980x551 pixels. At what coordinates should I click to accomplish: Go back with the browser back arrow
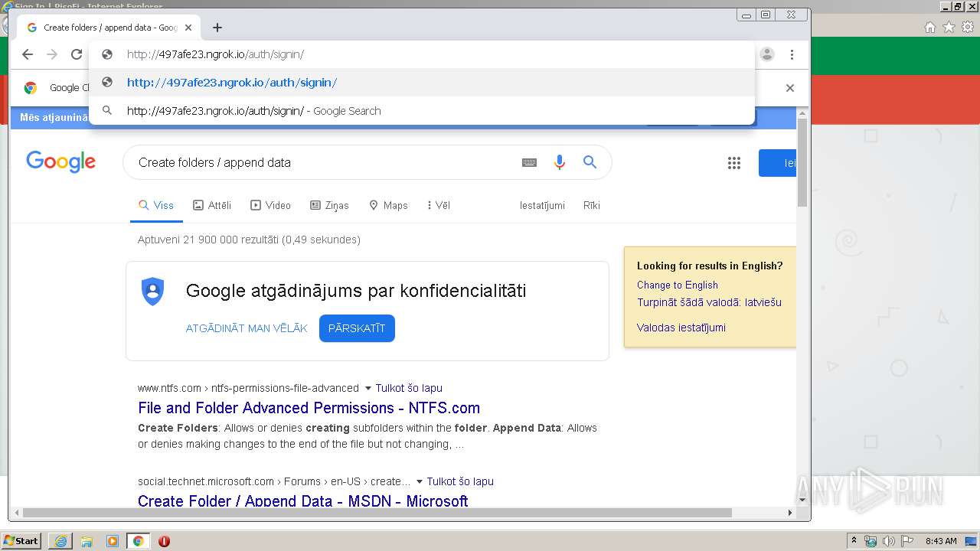pos(28,54)
